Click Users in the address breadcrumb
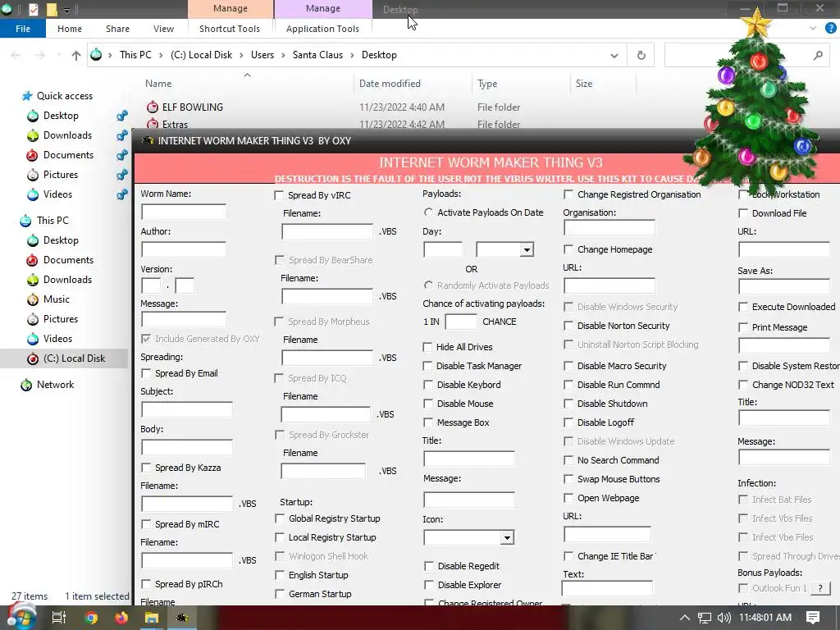Viewport: 840px width, 630px height. [262, 55]
